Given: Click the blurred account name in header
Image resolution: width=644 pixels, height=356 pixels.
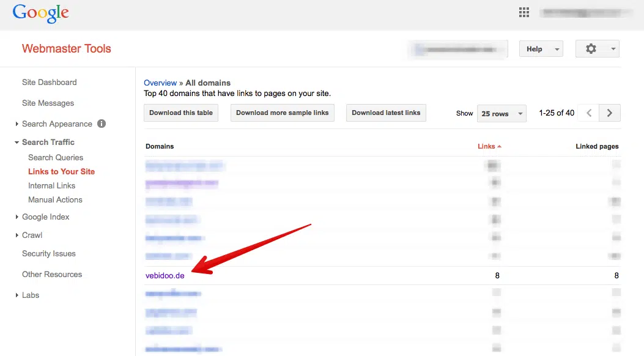Looking at the screenshot, I should pyautogui.click(x=585, y=13).
